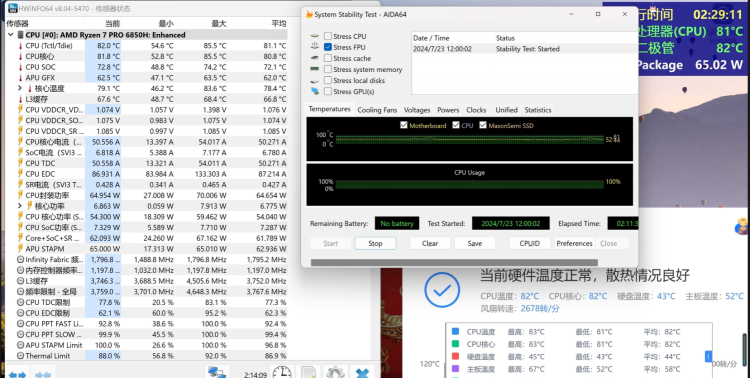Click the round icon of Thermal Limit row
Viewport: 750px width, 378px height.
point(21,356)
